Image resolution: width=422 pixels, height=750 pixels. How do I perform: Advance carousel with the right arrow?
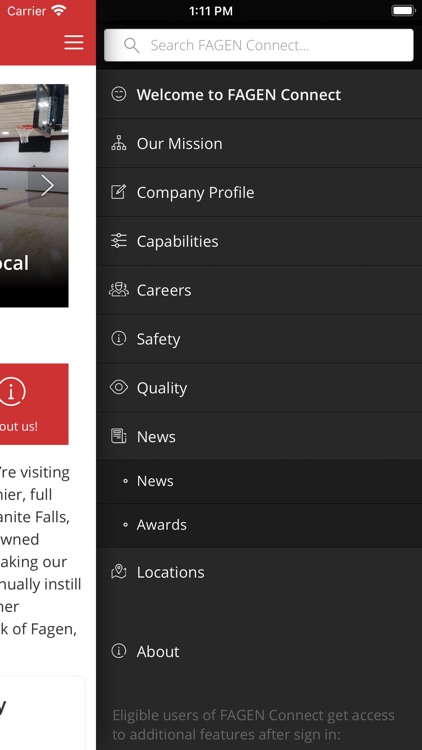(x=47, y=186)
